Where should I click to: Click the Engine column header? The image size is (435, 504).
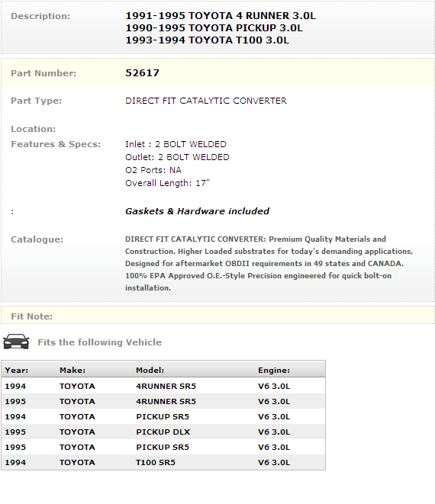(x=274, y=371)
